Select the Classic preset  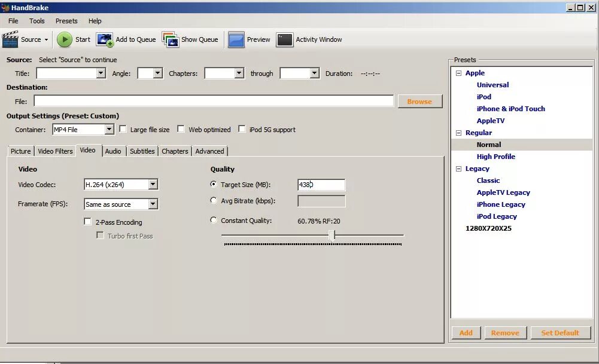488,181
